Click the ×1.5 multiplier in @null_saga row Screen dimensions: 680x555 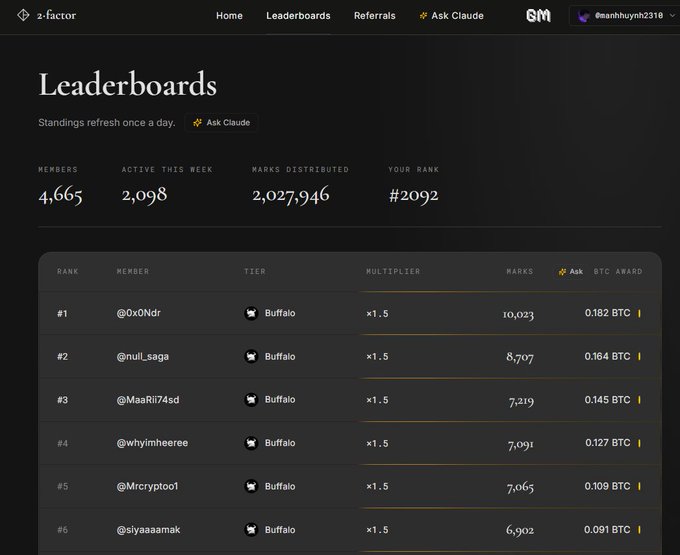coord(377,356)
